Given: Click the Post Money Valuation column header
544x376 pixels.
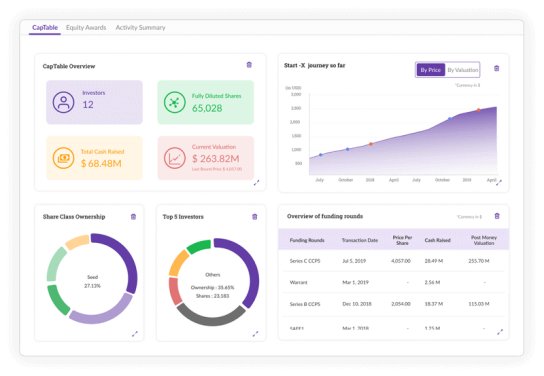Looking at the screenshot, I should point(484,240).
